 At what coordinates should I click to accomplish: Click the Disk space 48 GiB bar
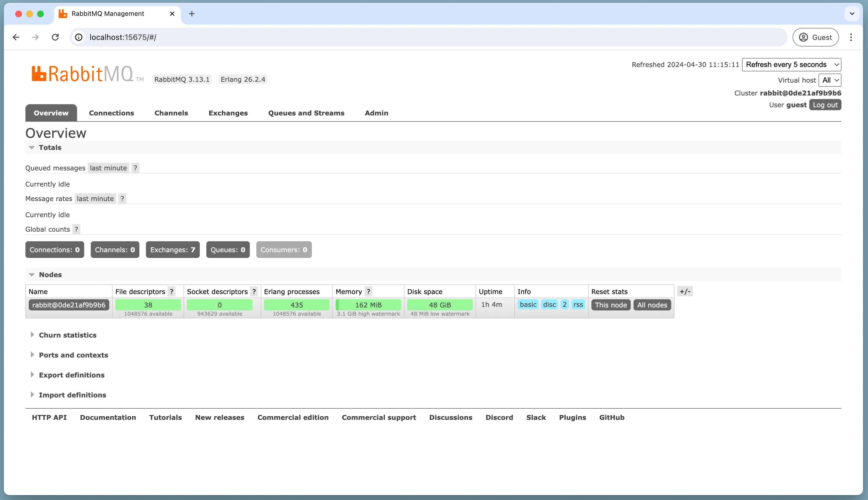[x=440, y=305]
